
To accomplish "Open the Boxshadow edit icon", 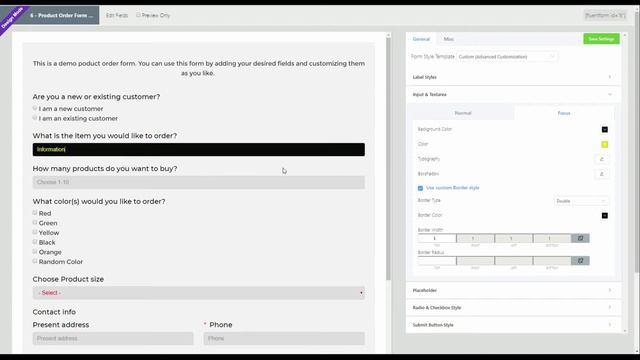I will (601, 174).
